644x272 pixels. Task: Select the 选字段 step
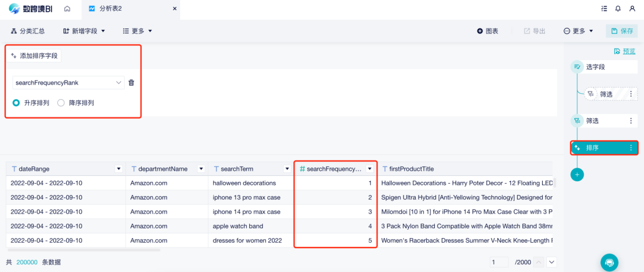603,67
